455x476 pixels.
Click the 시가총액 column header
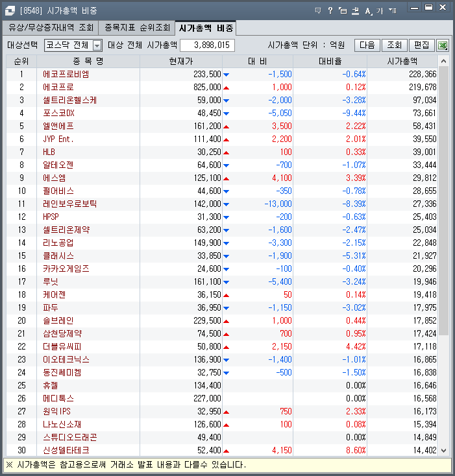tap(402, 62)
